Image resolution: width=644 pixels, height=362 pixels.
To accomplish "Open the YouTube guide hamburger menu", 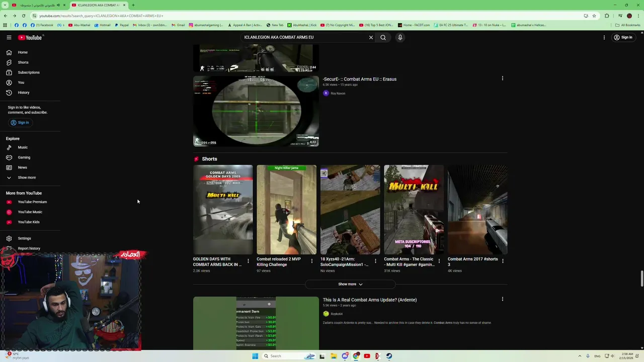I will [x=9, y=37].
